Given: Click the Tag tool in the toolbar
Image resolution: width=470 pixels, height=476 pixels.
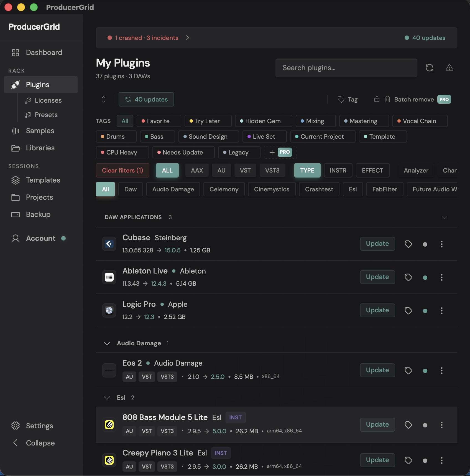Looking at the screenshot, I should [x=348, y=99].
